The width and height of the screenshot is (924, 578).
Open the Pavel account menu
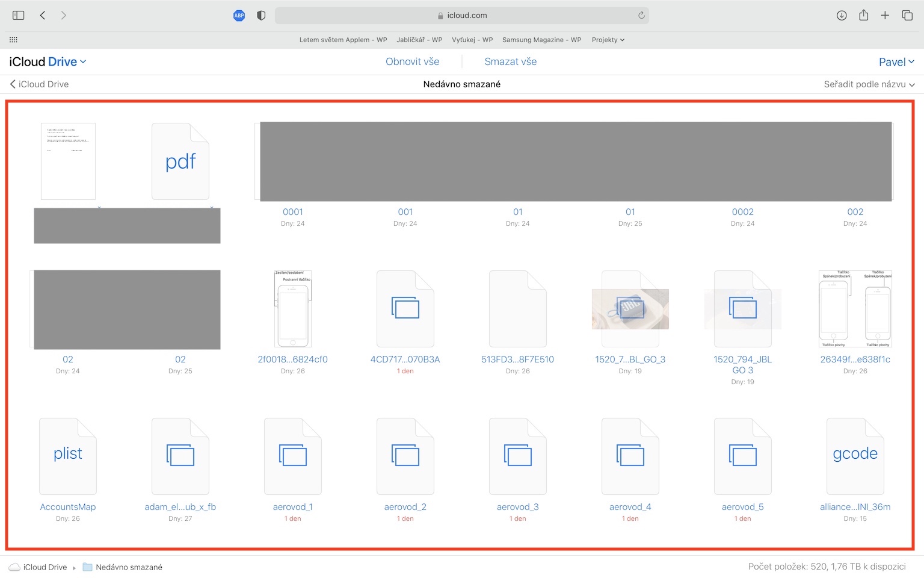pyautogui.click(x=896, y=62)
